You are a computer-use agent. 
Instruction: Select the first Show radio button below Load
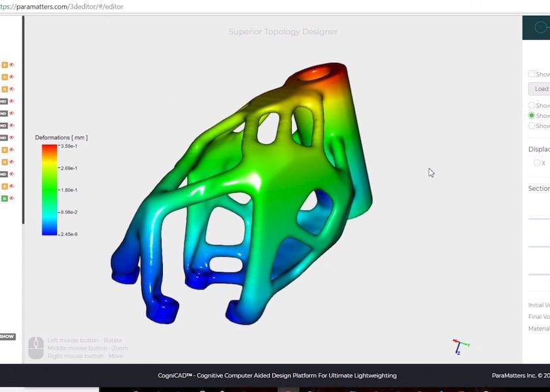click(x=532, y=105)
